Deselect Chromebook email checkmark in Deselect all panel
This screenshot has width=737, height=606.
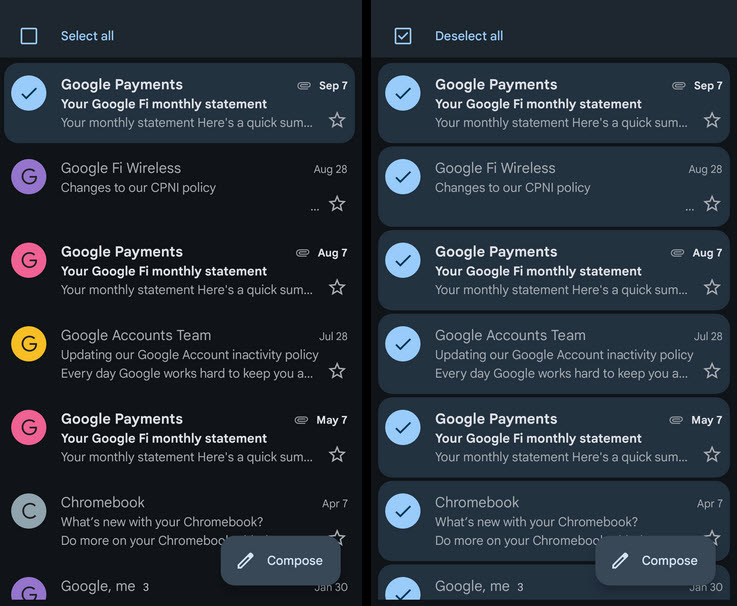click(x=403, y=511)
